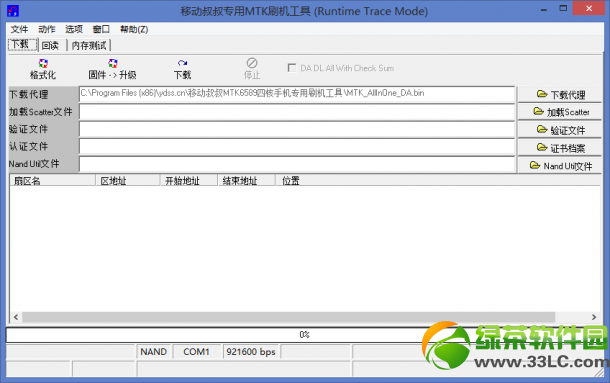Enable DA DL All With Check Sum checkbox

click(x=292, y=68)
